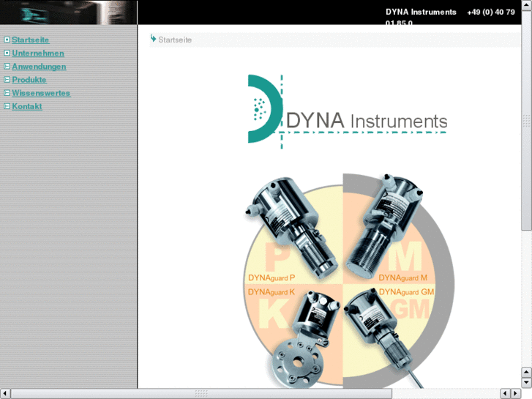The image size is (532, 399).
Task: Open the Wissenswertes navigation link
Action: (42, 93)
